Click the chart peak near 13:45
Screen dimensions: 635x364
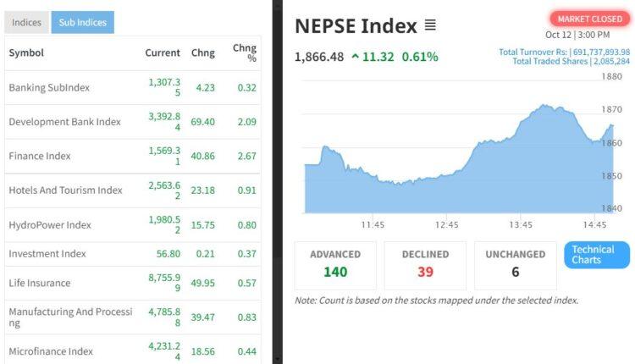546,106
